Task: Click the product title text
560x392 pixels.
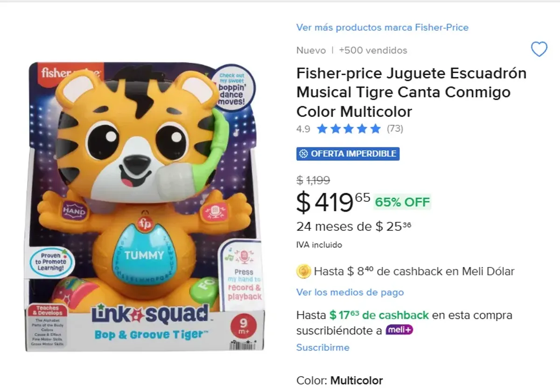Action: pyautogui.click(x=411, y=92)
